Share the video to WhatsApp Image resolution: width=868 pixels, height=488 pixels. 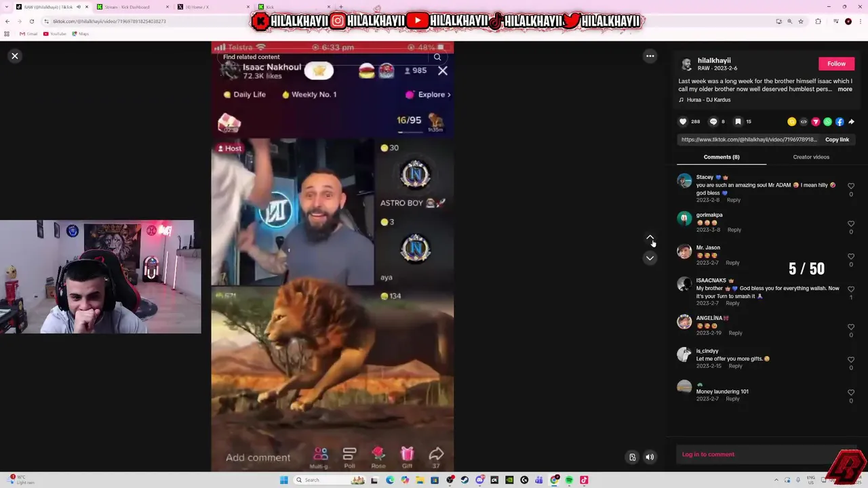(827, 122)
